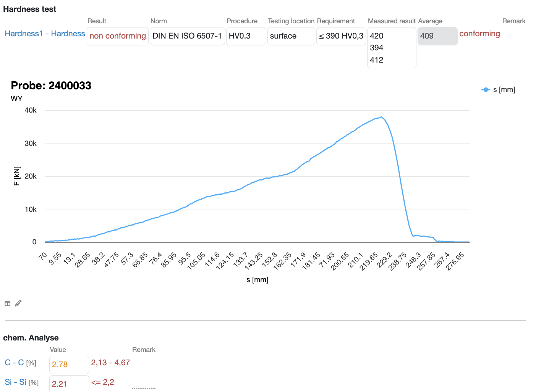Open the C - C element link
This screenshot has width=541, height=392.
click(x=15, y=363)
